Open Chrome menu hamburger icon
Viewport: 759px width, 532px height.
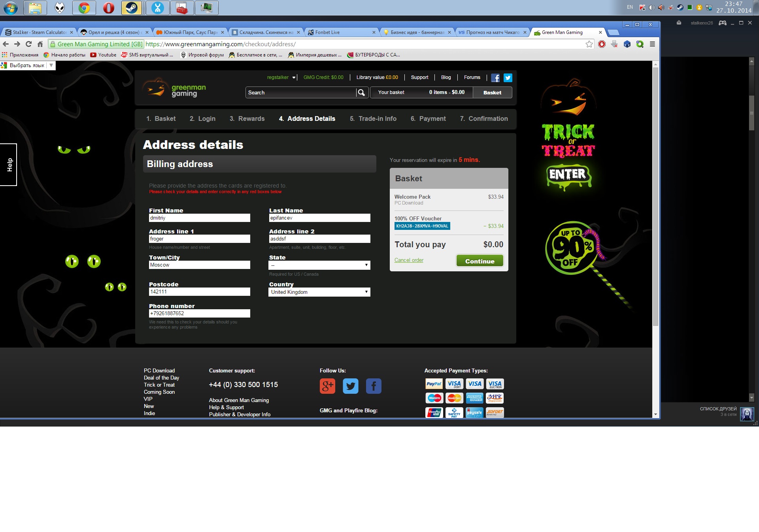pyautogui.click(x=652, y=44)
